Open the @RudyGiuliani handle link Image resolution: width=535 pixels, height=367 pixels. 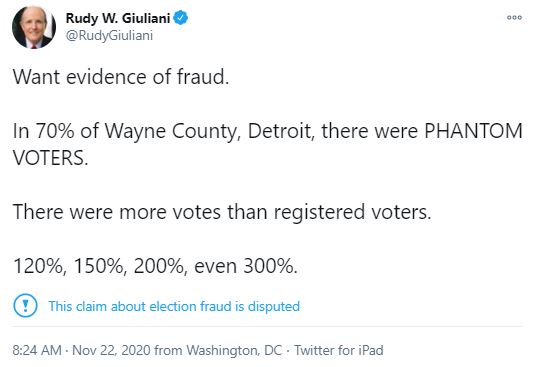point(109,35)
